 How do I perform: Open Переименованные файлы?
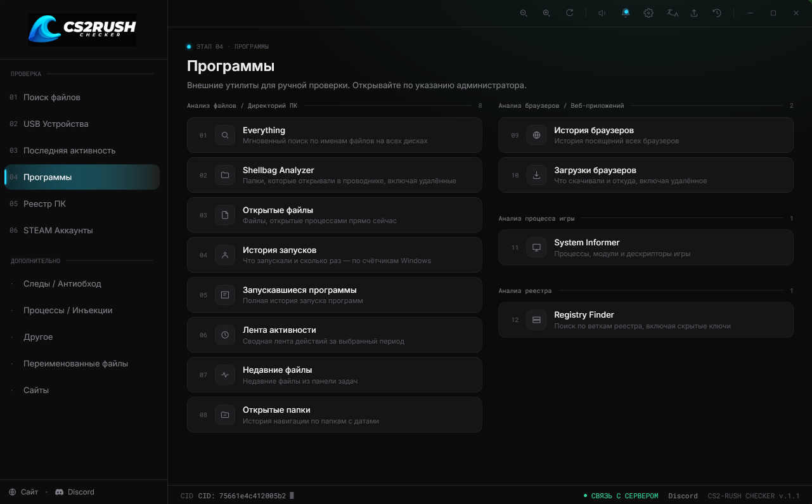pos(82,364)
